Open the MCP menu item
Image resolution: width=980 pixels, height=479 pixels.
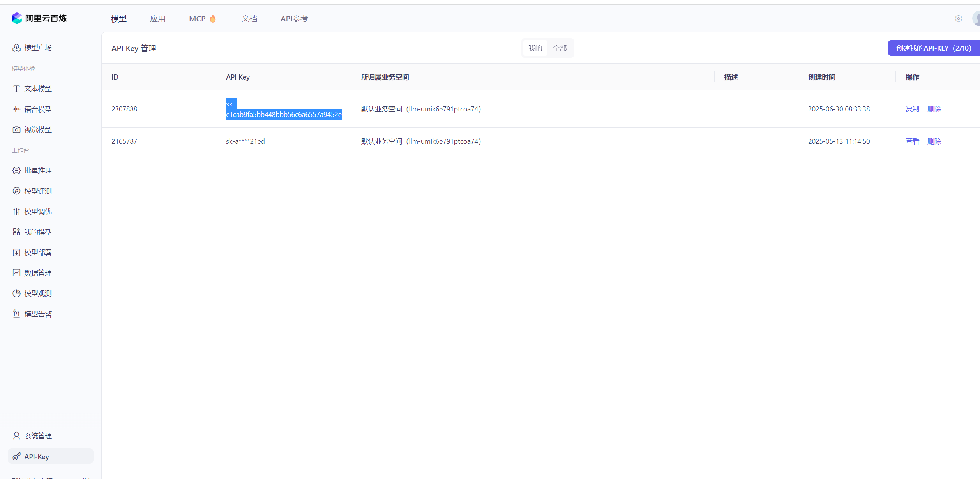(202, 18)
